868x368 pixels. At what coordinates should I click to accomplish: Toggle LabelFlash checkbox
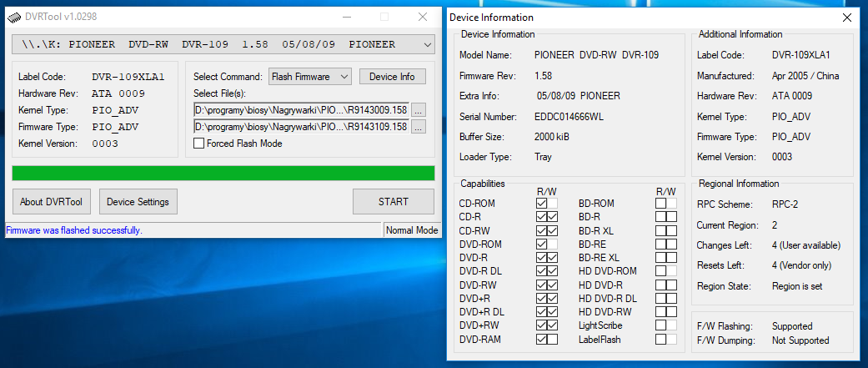click(x=660, y=339)
